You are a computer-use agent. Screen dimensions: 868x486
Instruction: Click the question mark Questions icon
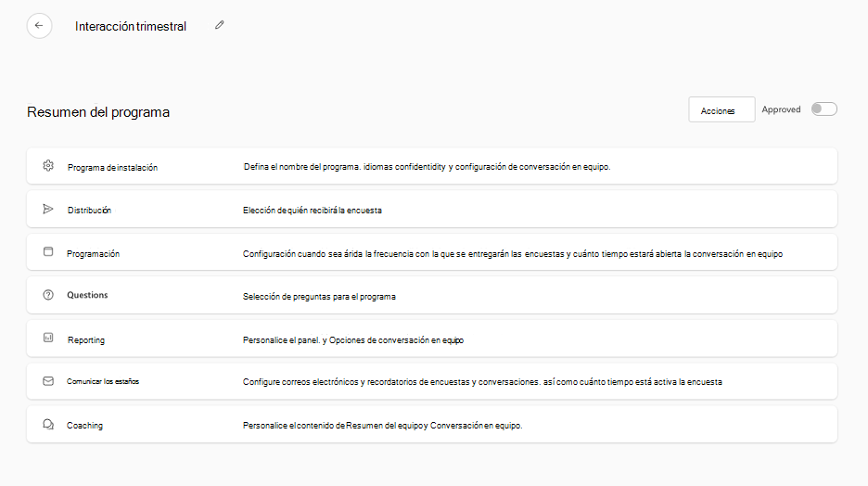tap(48, 295)
